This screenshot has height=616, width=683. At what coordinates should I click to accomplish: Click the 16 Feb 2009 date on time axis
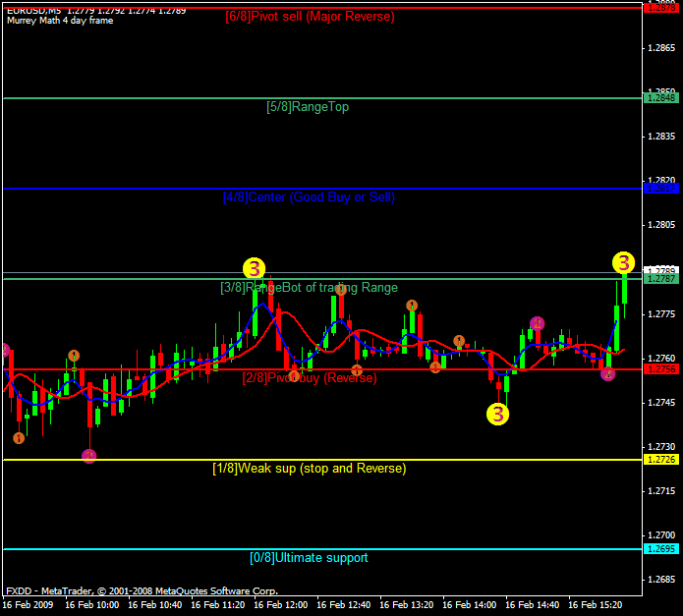tap(28, 604)
